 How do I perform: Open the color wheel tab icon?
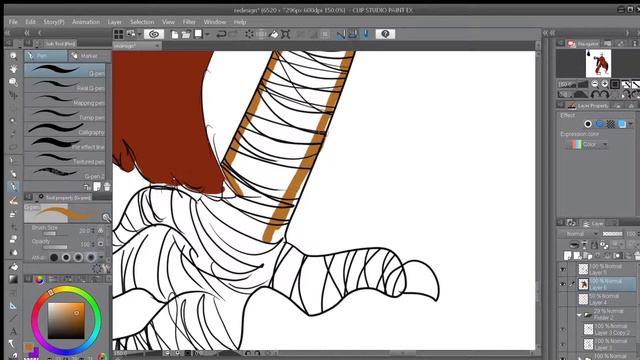click(x=39, y=280)
